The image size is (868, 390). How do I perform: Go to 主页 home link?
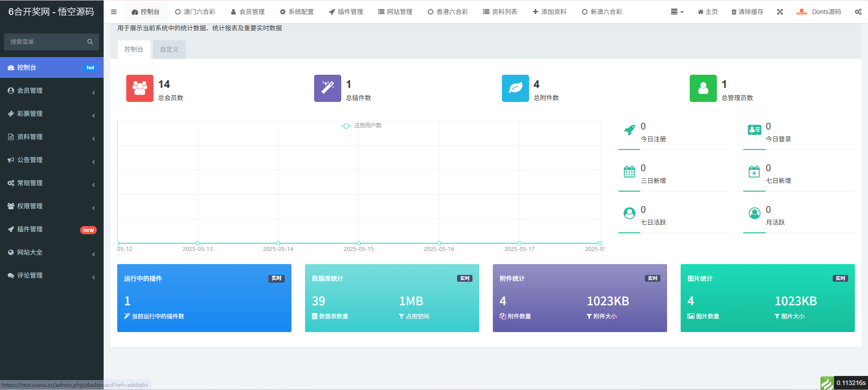[x=707, y=12]
